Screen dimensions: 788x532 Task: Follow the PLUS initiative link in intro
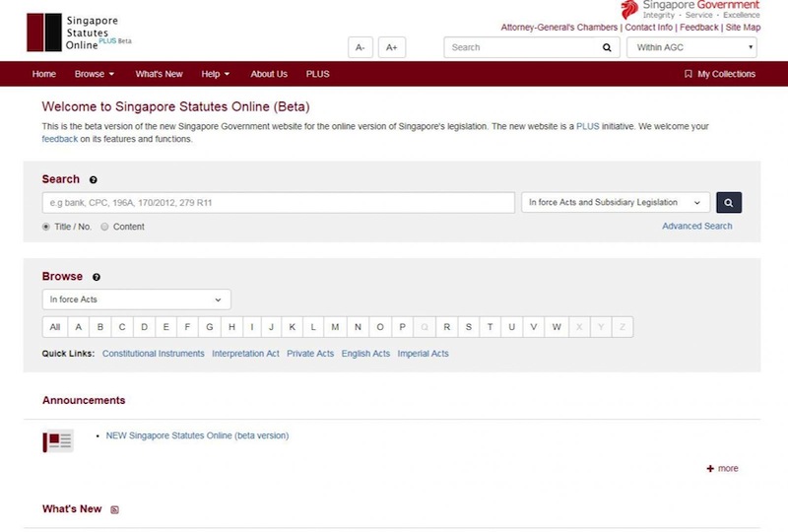click(587, 126)
